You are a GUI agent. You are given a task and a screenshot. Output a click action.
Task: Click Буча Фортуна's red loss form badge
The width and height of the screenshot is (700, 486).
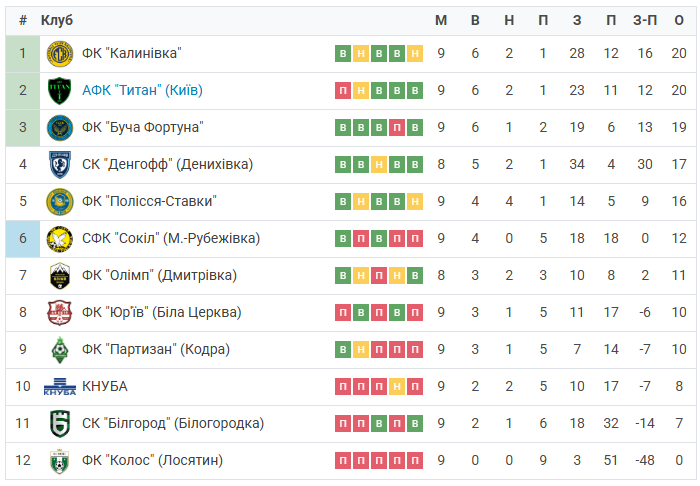tap(397, 128)
